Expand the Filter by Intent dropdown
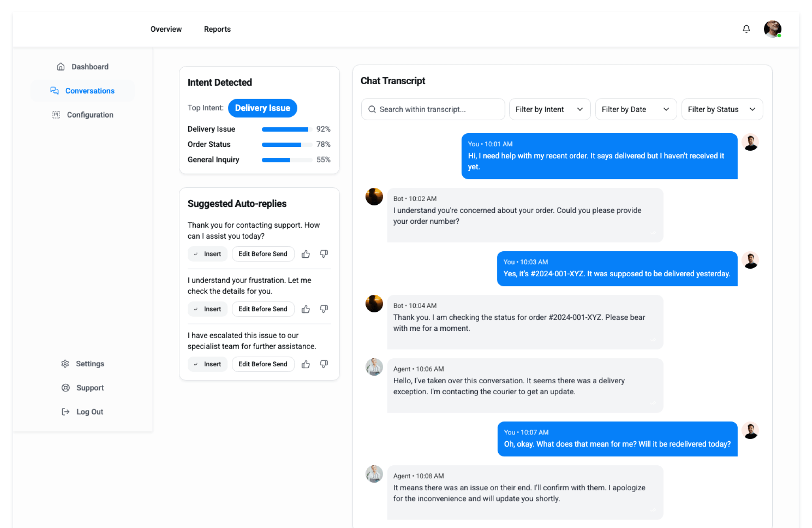The width and height of the screenshot is (812, 528). tap(549, 110)
